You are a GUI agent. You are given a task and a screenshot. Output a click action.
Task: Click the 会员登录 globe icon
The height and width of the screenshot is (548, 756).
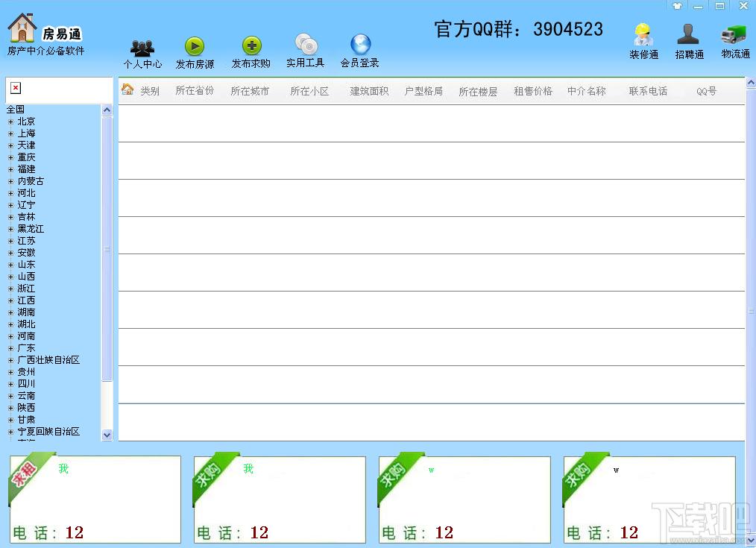click(360, 45)
